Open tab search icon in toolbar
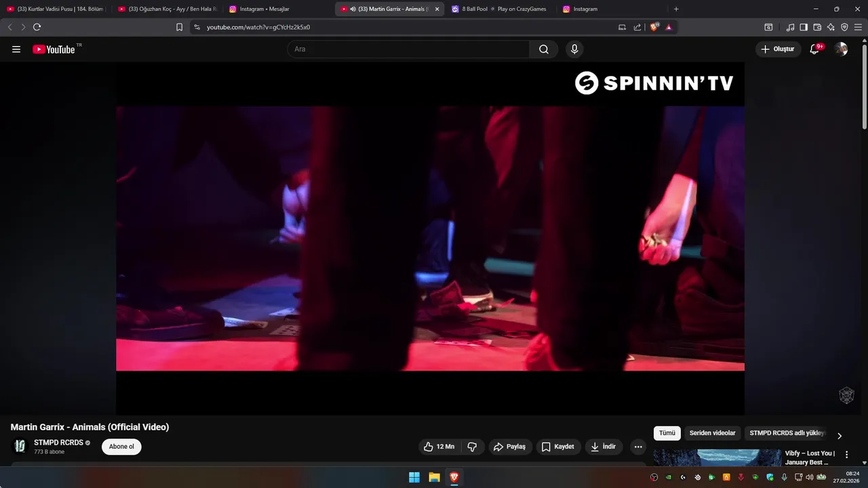This screenshot has width=868, height=488. pyautogui.click(x=768, y=27)
